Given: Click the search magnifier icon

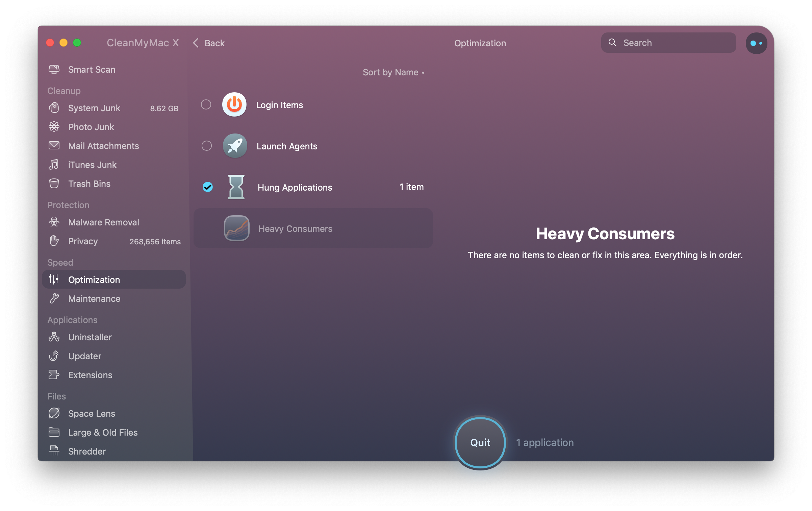Looking at the screenshot, I should pyautogui.click(x=612, y=43).
